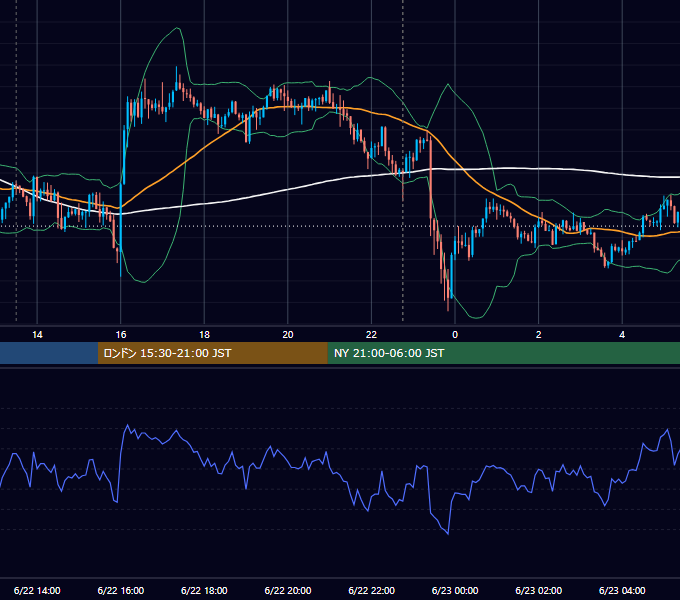This screenshot has height=600, width=680.
Task: Click the oscillator's lowest trough near 6/23 00:00
Action: [x=448, y=533]
